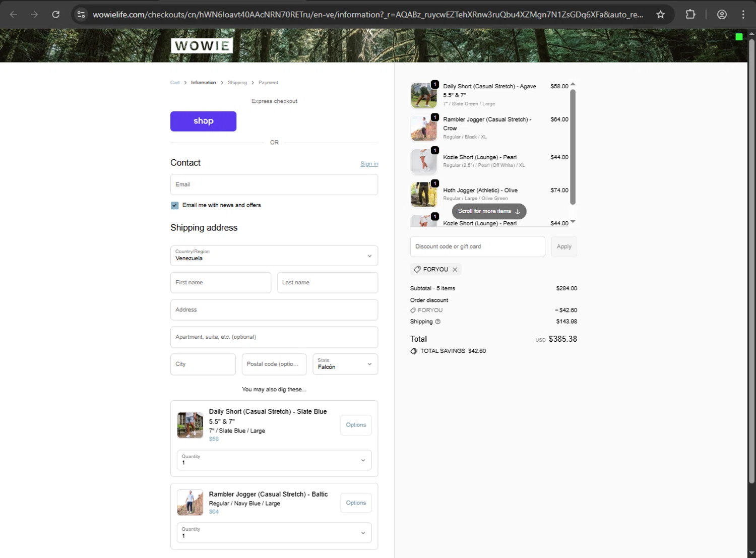This screenshot has height=558, width=756.
Task: Click the shipping info question mark icon
Action: (437, 322)
